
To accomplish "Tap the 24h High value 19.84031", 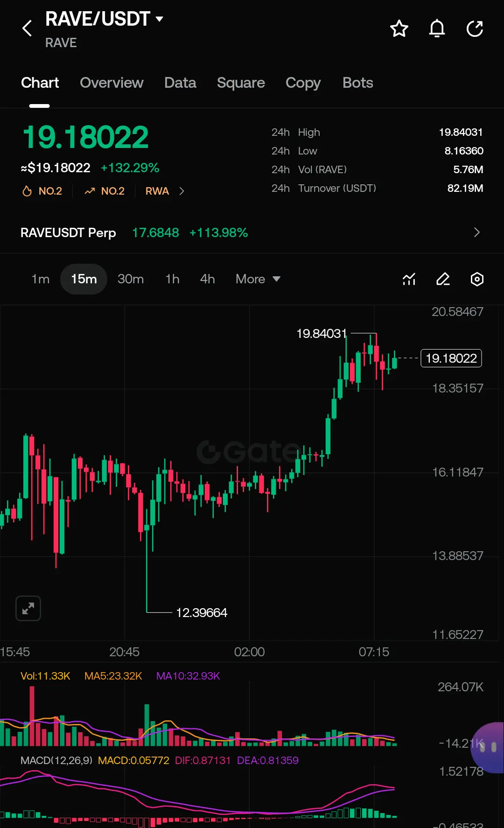I will pyautogui.click(x=461, y=132).
